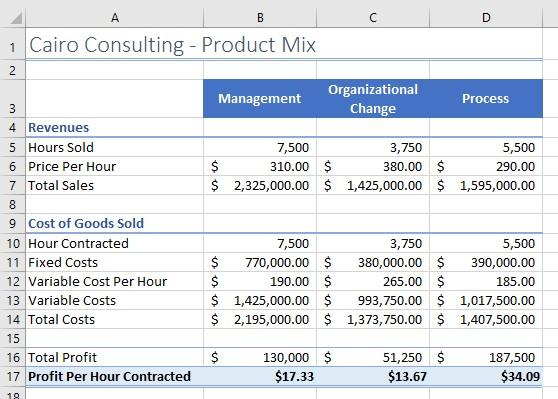Click the price per hour cell 310.00

tap(260, 166)
